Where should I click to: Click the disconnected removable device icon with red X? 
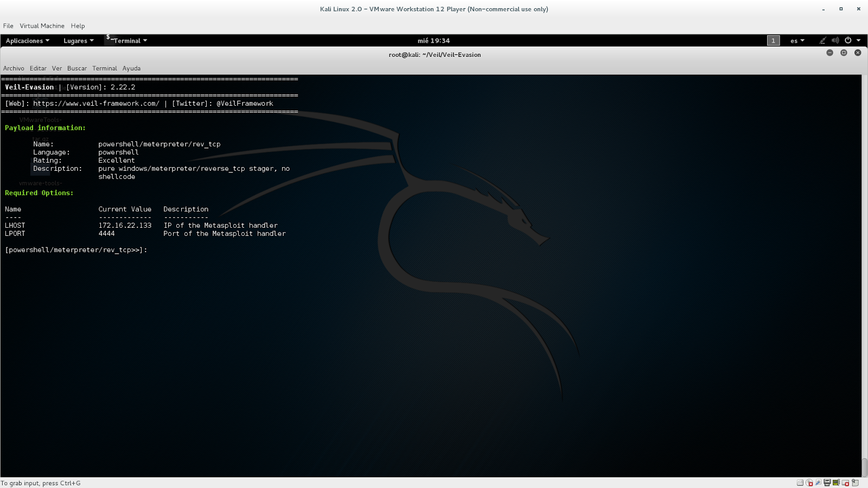845,483
